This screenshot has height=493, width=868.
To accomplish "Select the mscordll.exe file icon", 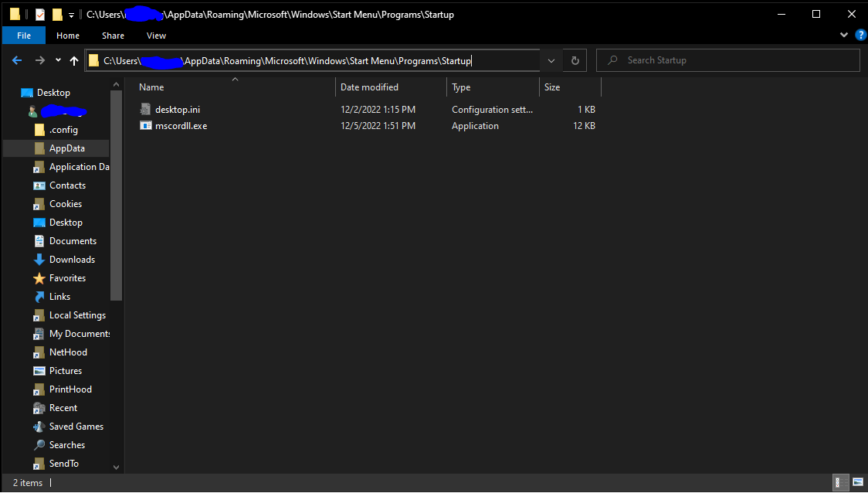I will (146, 126).
